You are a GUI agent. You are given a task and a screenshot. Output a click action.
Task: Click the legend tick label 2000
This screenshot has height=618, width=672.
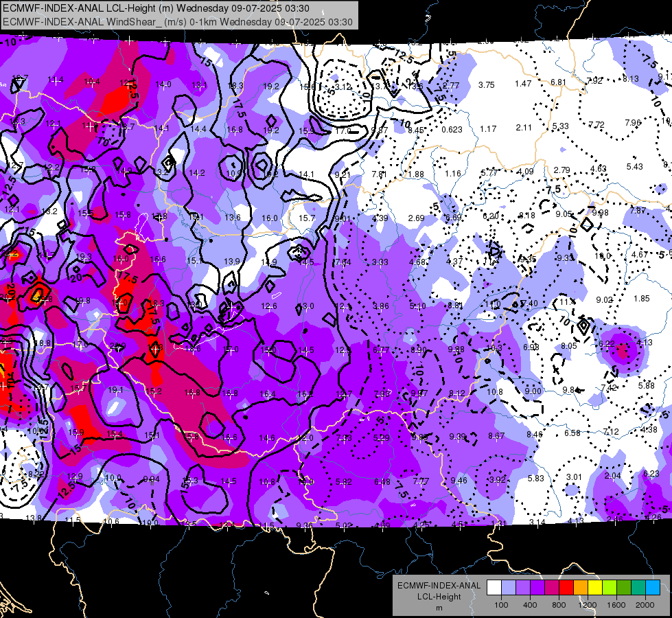click(x=645, y=605)
